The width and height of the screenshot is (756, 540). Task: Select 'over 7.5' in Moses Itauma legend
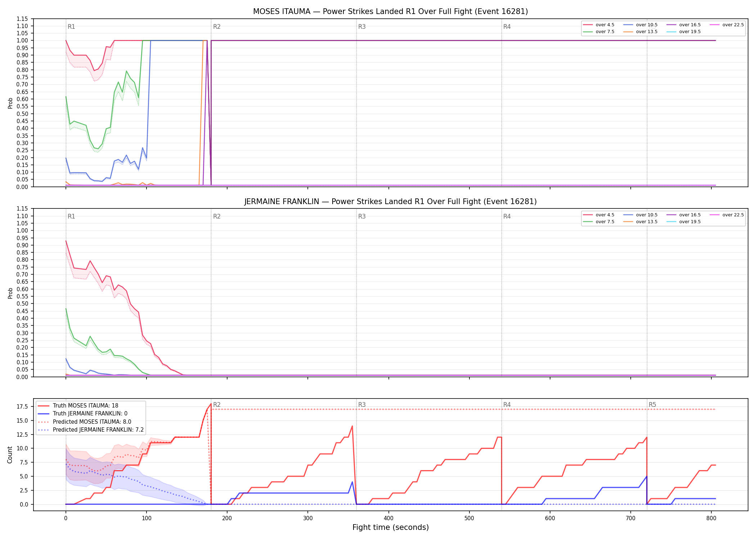[x=598, y=32]
